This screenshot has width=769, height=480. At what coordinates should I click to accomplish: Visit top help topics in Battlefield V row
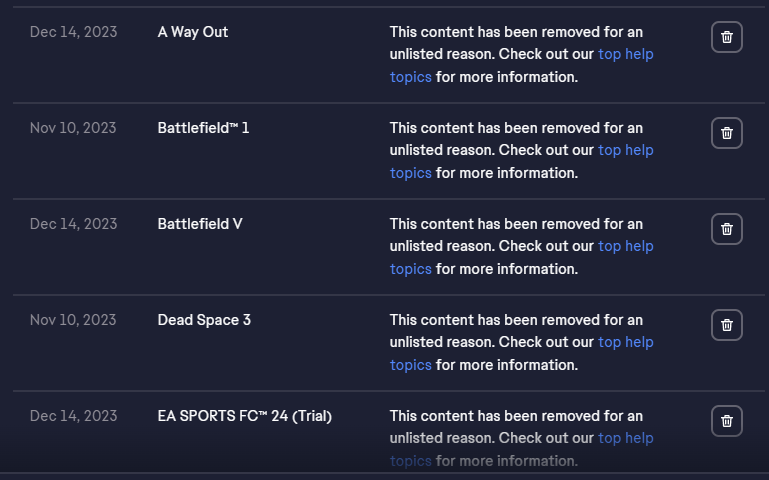click(x=625, y=246)
